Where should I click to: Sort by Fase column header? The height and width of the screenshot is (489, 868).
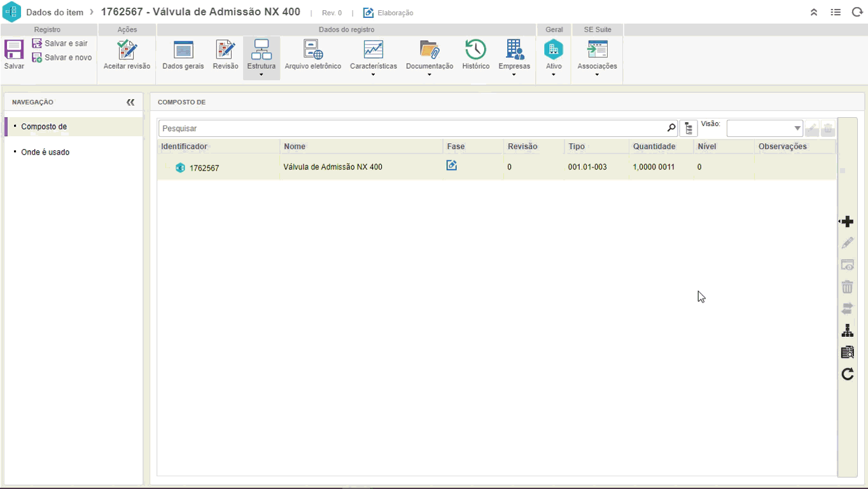point(456,146)
